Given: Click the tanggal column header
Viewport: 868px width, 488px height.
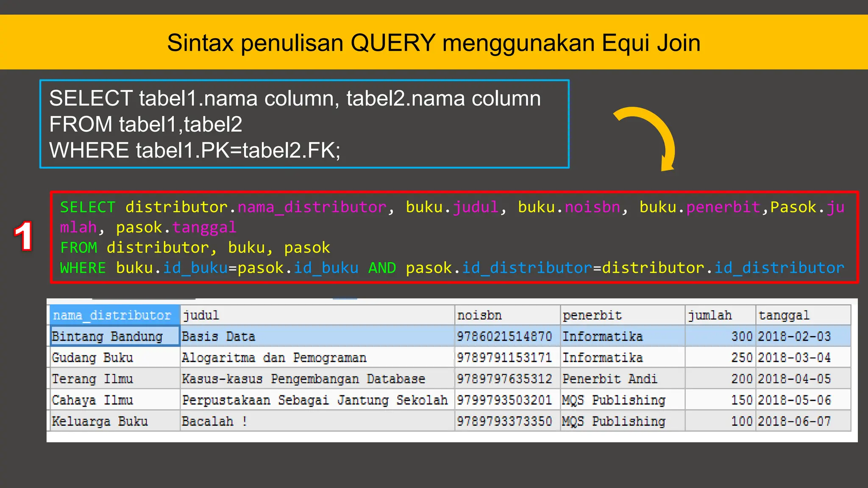Looking at the screenshot, I should point(803,315).
